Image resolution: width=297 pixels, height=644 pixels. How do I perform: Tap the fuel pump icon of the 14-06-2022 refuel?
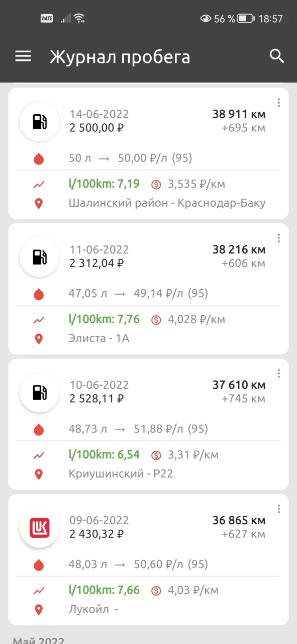click(x=40, y=122)
